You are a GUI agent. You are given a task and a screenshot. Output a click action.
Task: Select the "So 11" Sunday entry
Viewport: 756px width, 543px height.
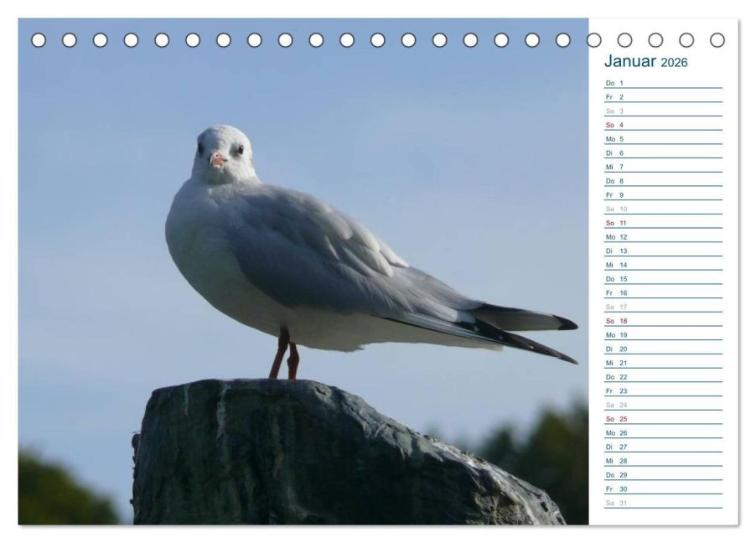tap(662, 223)
